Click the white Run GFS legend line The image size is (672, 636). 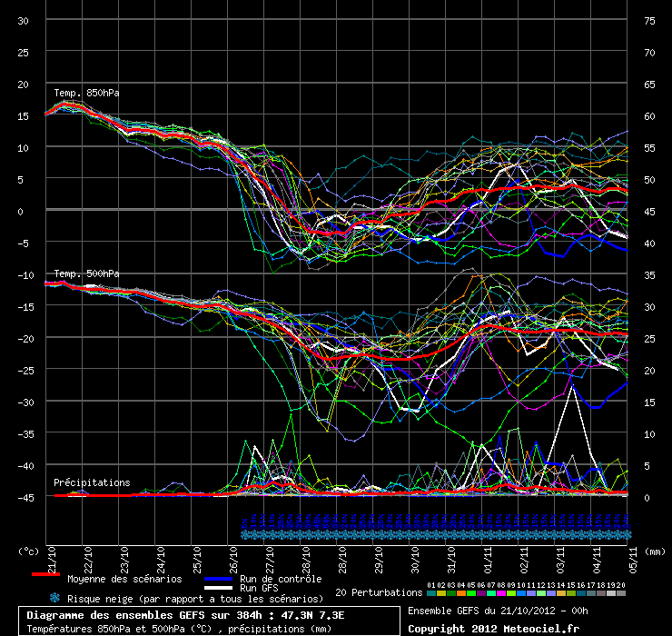(218, 588)
